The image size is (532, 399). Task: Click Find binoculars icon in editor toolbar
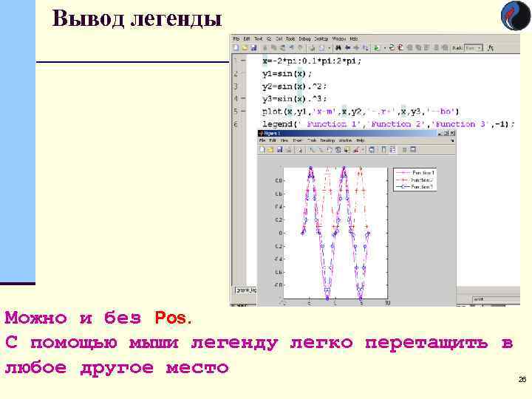click(338, 48)
